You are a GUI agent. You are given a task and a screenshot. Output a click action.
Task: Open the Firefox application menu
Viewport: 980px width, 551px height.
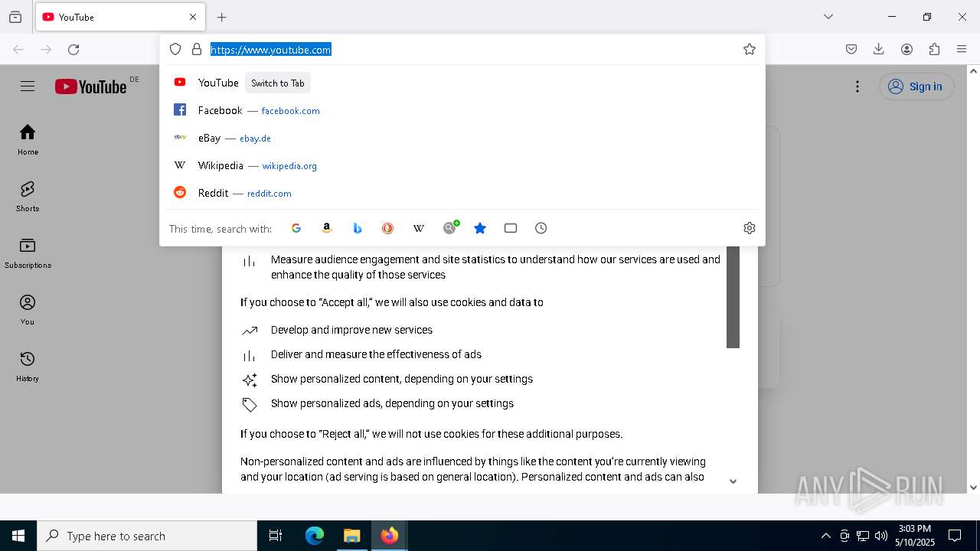point(962,49)
